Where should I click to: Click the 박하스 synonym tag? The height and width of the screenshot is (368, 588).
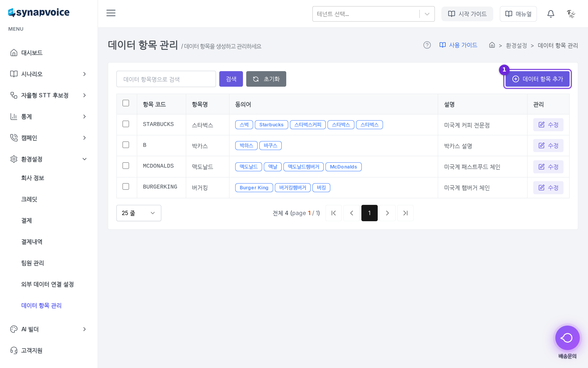point(246,146)
